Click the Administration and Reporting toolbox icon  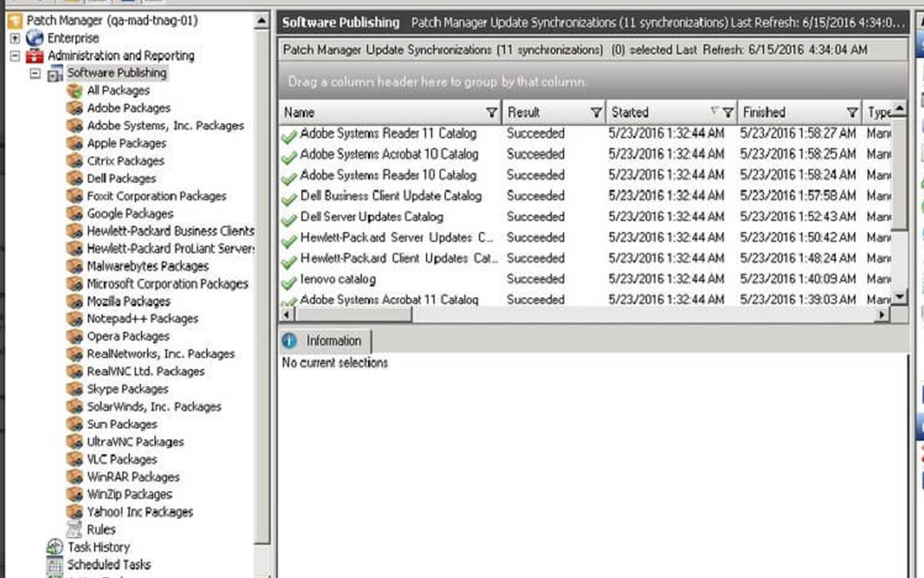click(35, 56)
